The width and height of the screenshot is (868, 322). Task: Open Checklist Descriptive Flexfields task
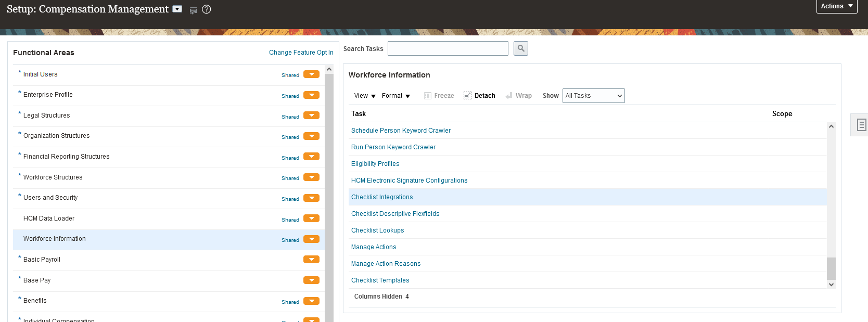(x=395, y=214)
